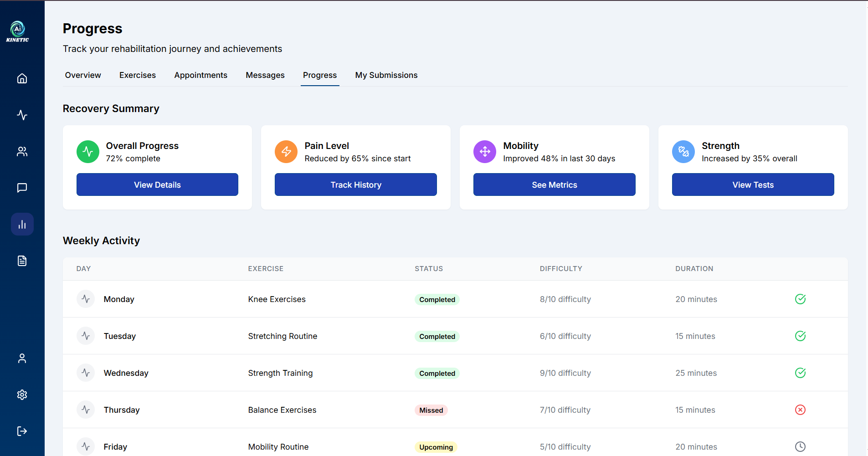Open the documents file sidebar icon

pyautogui.click(x=22, y=261)
